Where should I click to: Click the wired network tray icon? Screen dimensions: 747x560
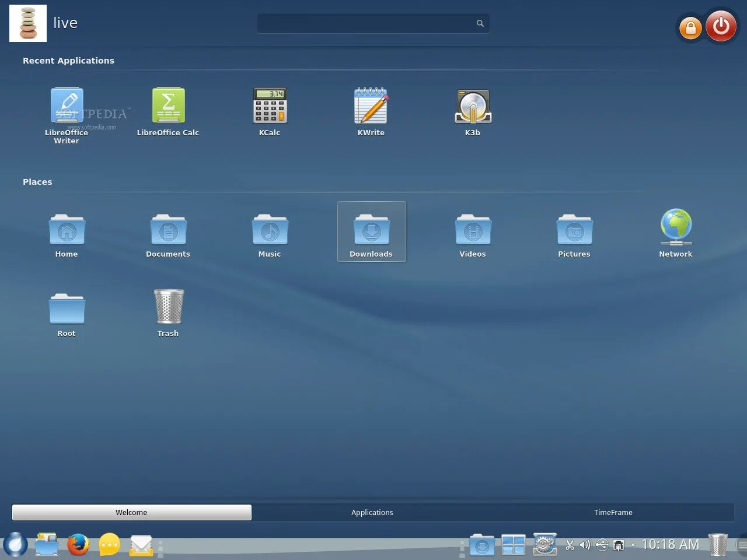pos(619,545)
